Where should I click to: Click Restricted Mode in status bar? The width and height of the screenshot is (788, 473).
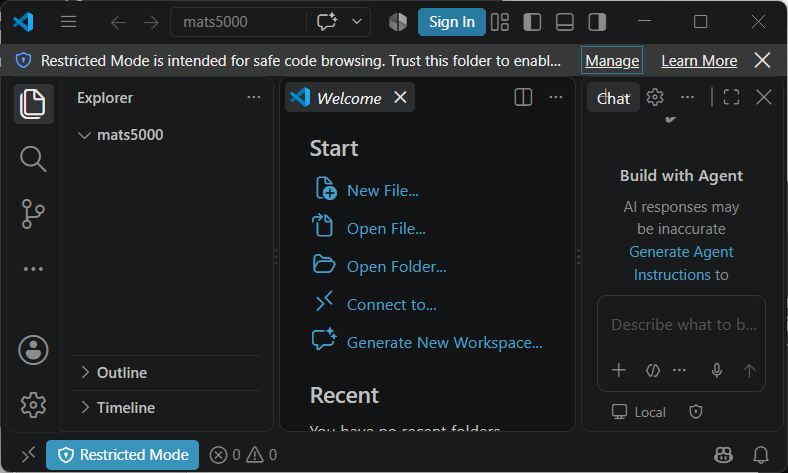(123, 455)
